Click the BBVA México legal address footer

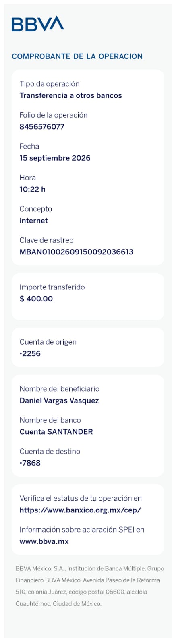pos(90,586)
